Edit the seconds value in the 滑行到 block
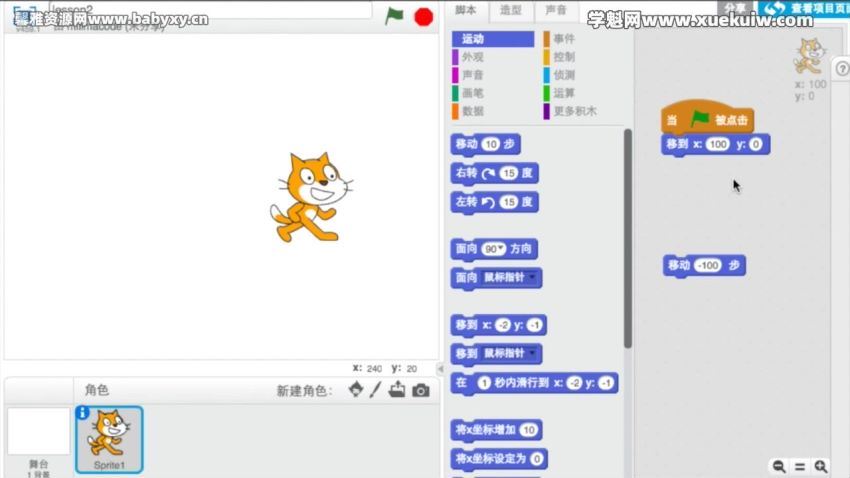This screenshot has width=850, height=478. pos(484,383)
